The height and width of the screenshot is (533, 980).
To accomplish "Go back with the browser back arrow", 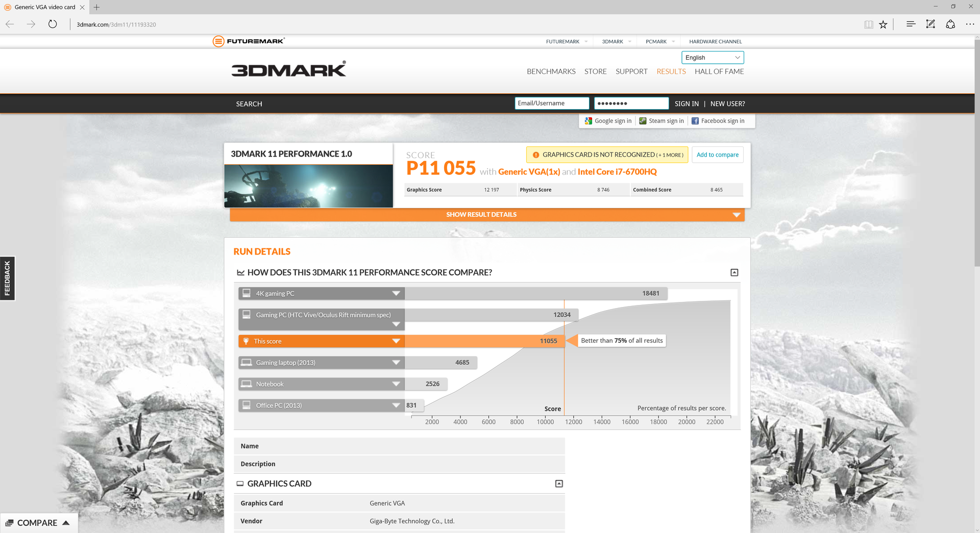I will pyautogui.click(x=10, y=24).
